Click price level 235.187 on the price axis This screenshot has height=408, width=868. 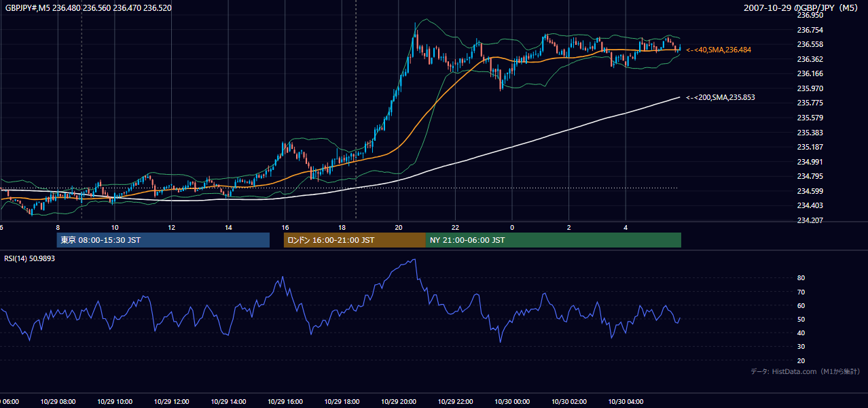pyautogui.click(x=810, y=147)
